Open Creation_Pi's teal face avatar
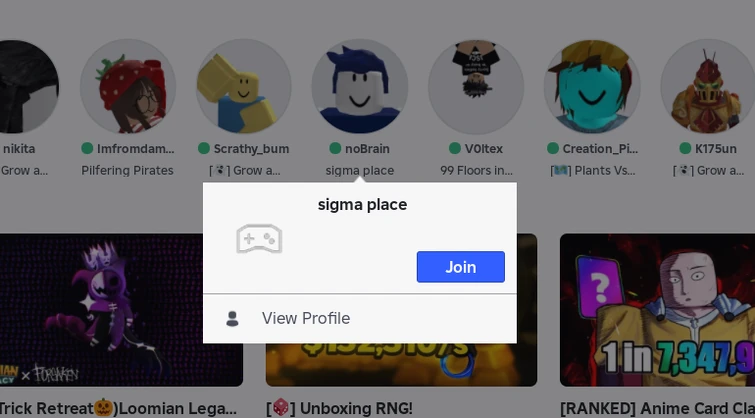 [x=592, y=87]
